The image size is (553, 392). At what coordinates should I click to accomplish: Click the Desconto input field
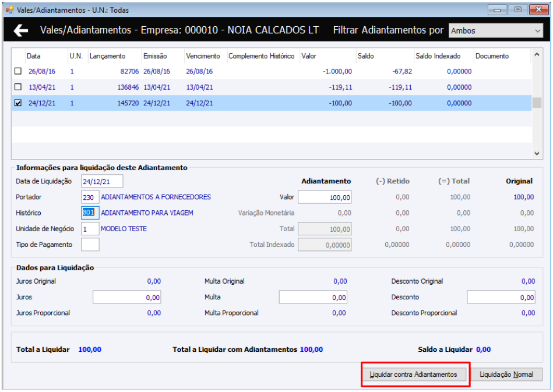click(501, 298)
